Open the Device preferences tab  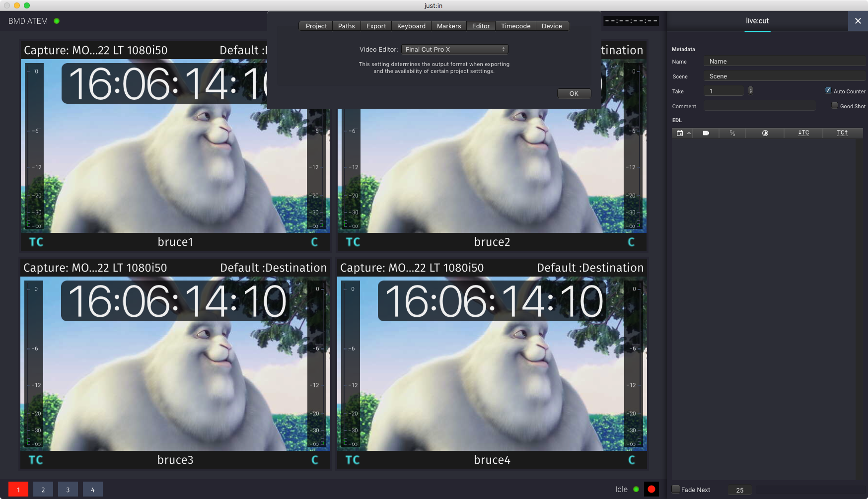(x=552, y=26)
